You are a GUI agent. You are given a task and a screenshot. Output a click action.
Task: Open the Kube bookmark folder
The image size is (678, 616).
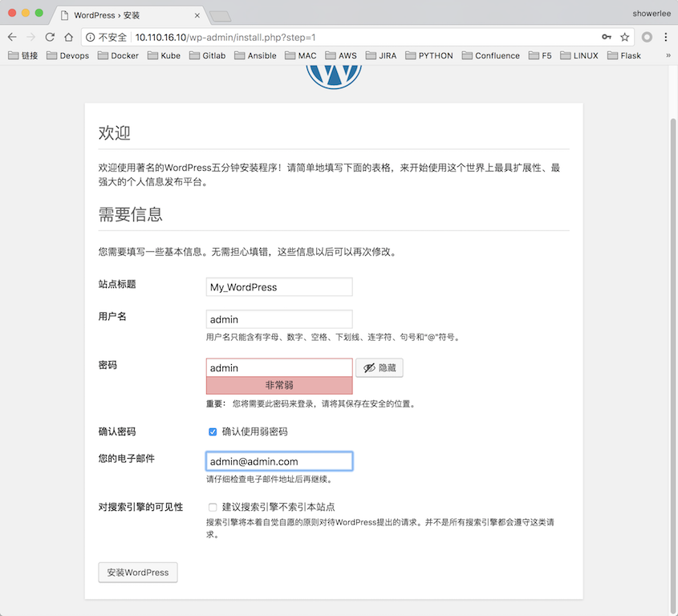click(164, 55)
